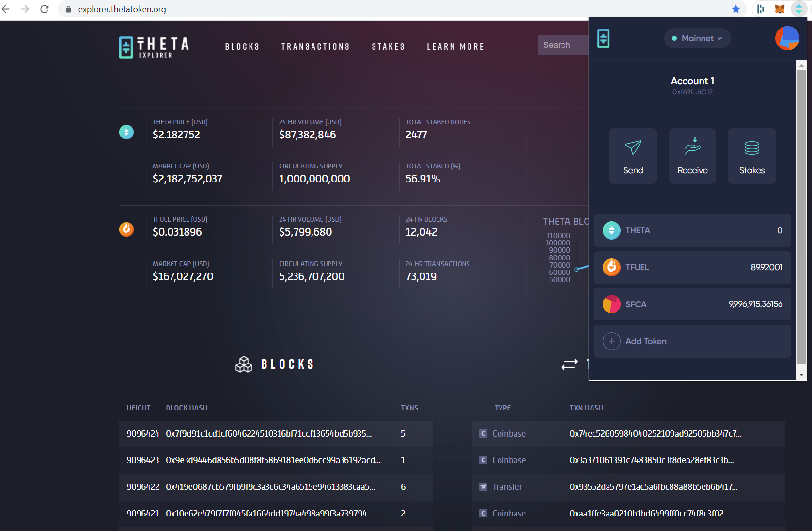Viewport: 812px width, 531px height.
Task: Click the site padlock icon
Action: (68, 9)
